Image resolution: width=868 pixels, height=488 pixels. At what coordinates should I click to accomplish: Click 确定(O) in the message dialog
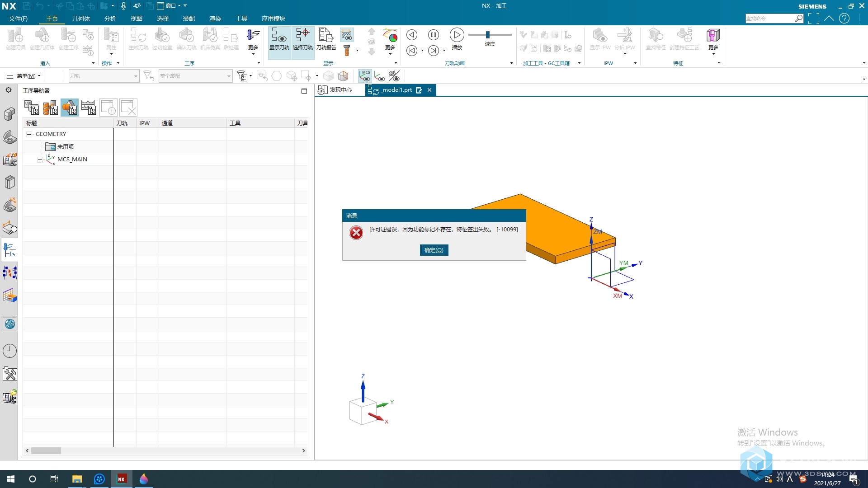point(434,250)
